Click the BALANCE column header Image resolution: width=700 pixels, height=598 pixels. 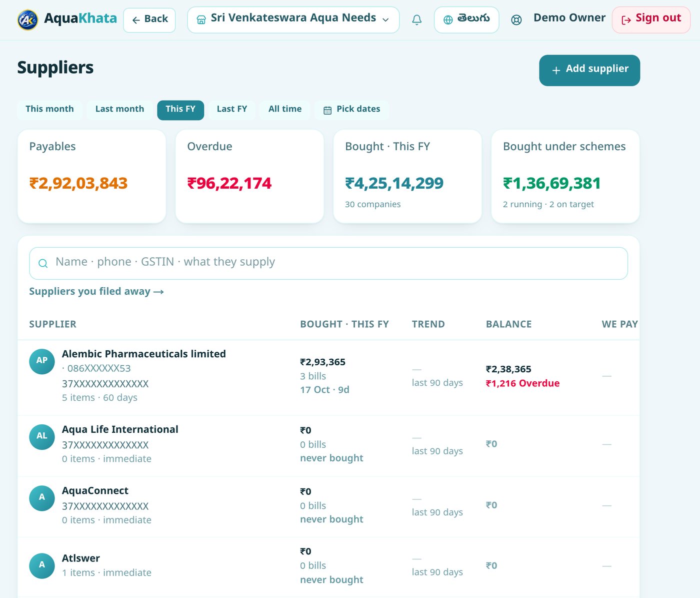[509, 324]
